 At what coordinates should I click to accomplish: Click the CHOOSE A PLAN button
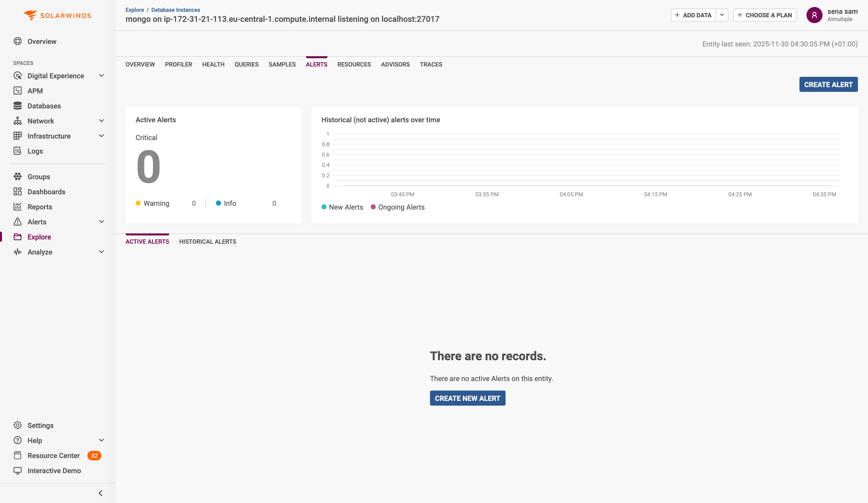coord(765,15)
